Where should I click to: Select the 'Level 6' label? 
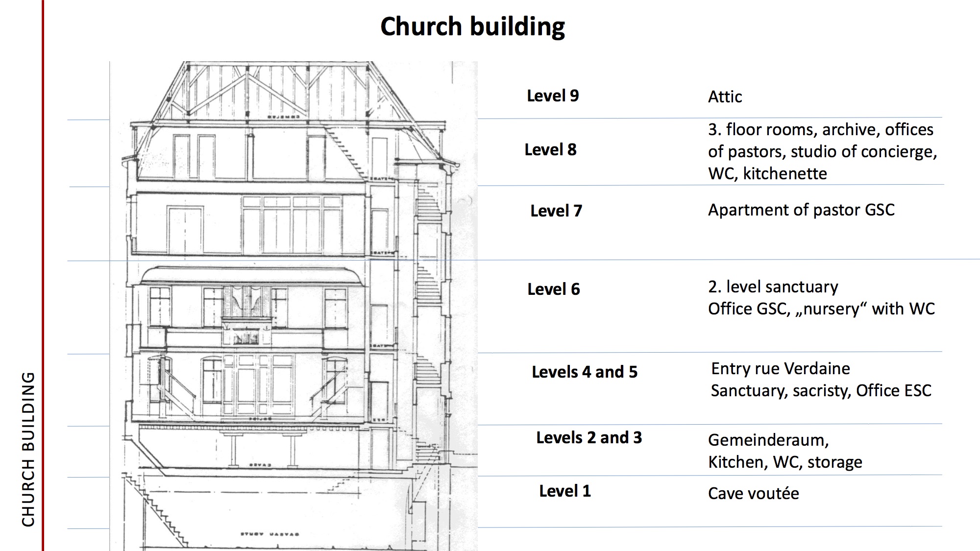(x=553, y=289)
